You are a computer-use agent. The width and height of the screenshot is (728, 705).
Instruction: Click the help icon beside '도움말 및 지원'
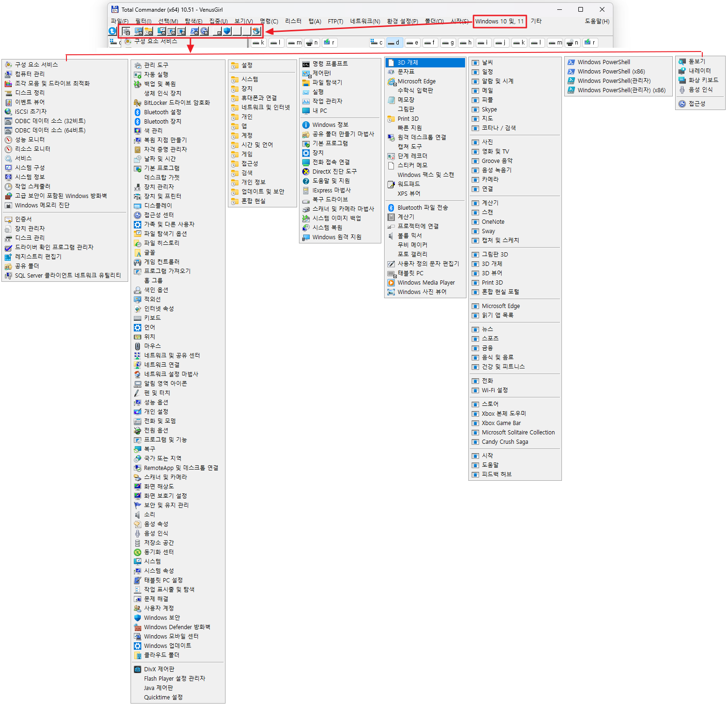pos(306,181)
